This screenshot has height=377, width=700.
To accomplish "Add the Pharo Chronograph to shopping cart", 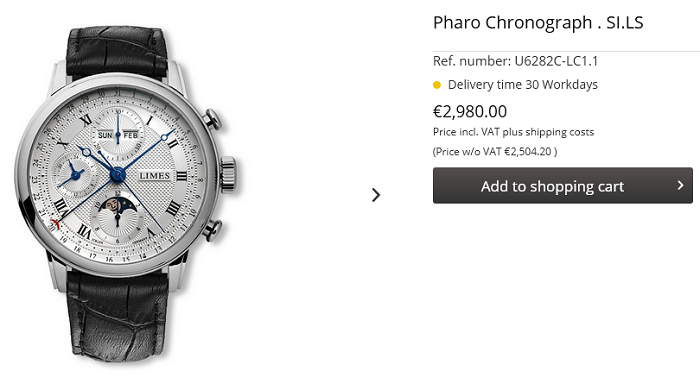I will click(x=562, y=185).
